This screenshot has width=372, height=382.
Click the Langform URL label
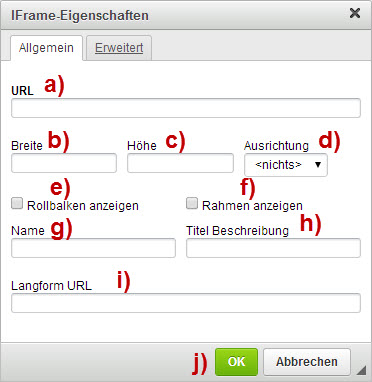point(51,286)
